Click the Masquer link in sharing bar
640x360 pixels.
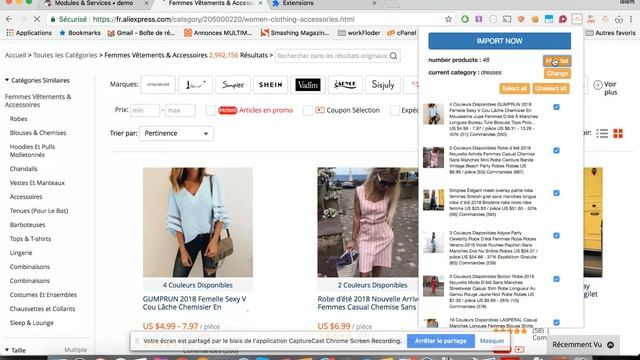coord(492,341)
